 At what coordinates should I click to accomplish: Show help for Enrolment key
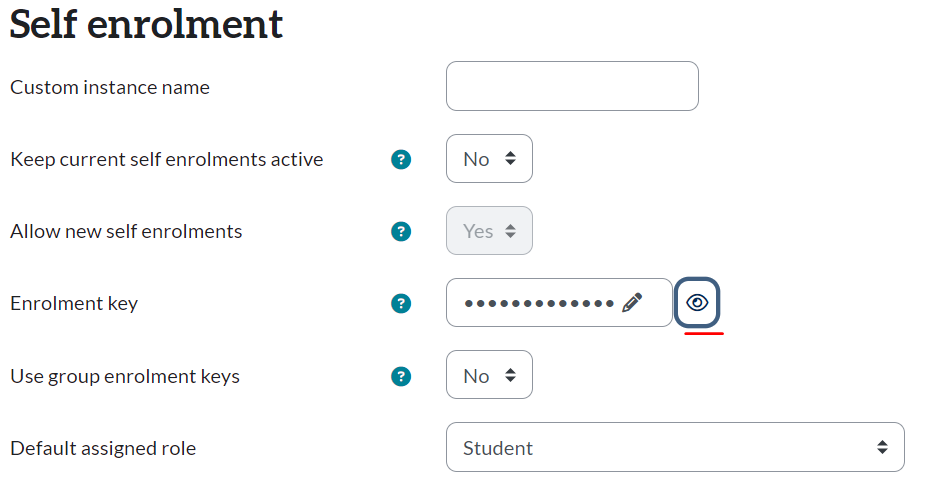[401, 303]
